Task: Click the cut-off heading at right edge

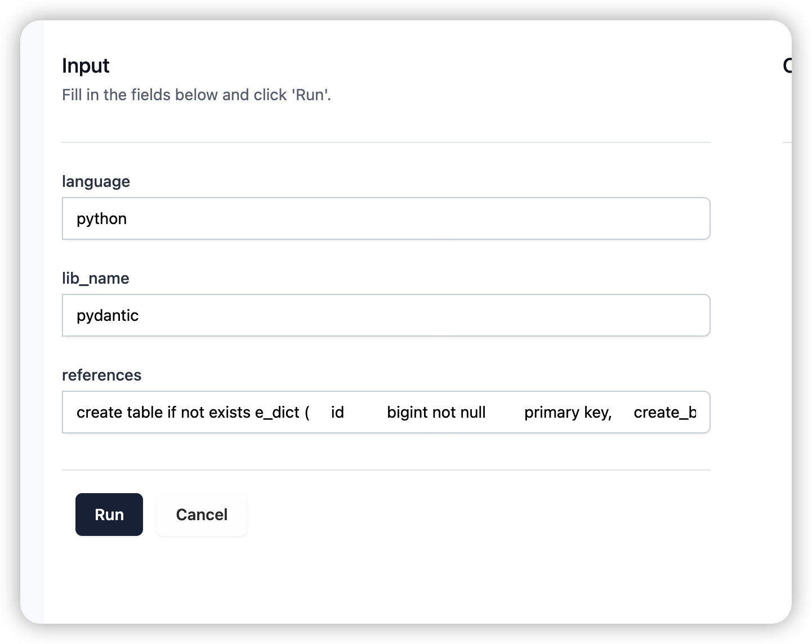Action: click(787, 65)
